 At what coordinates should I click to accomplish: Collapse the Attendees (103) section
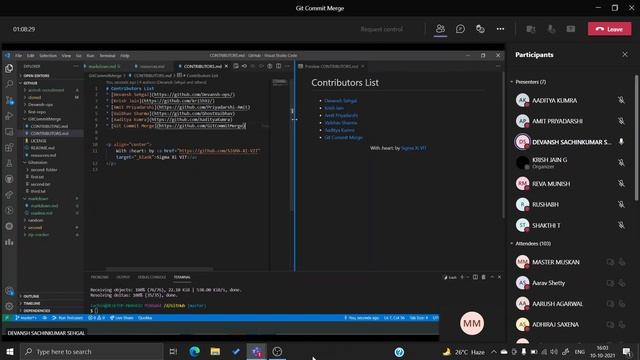coord(512,244)
